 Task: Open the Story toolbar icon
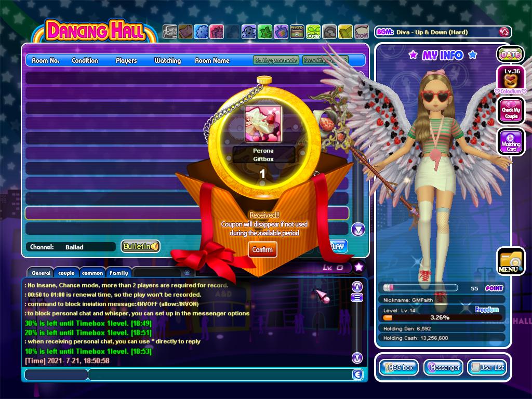(361, 32)
